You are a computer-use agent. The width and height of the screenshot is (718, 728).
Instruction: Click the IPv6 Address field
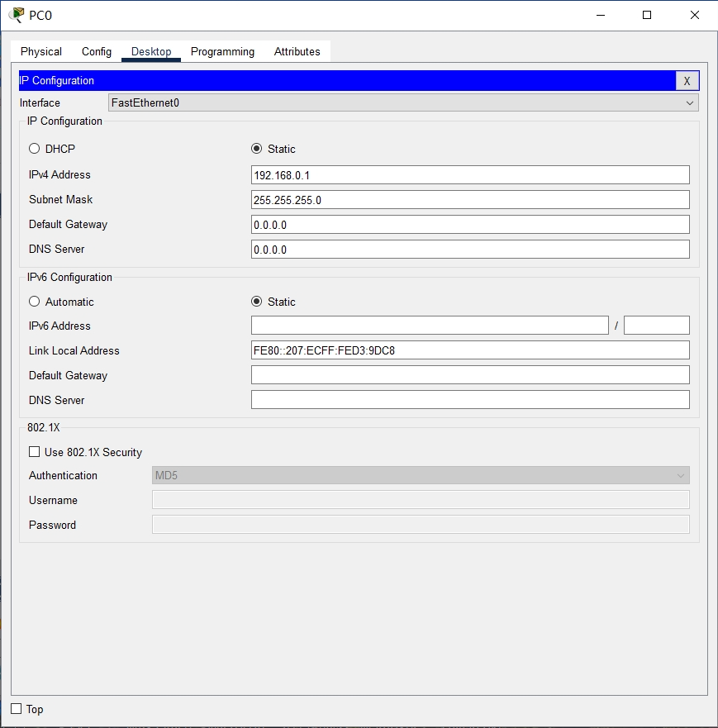coord(430,326)
